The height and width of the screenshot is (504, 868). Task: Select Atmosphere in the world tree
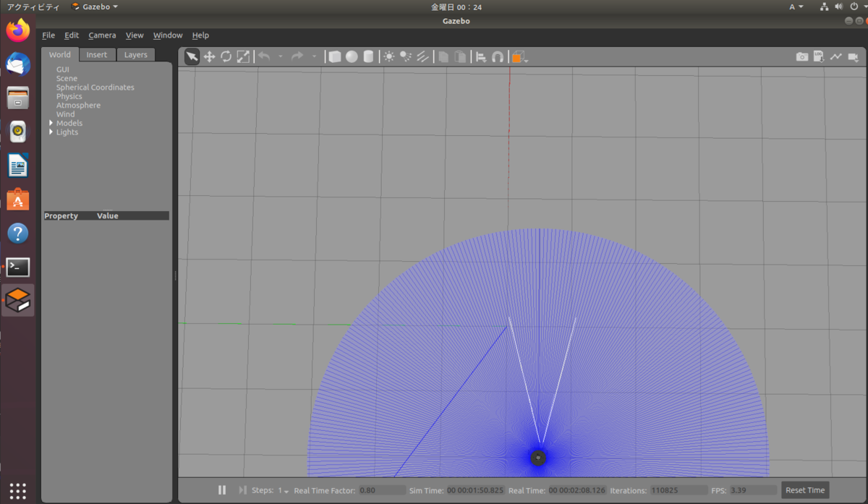coord(78,106)
